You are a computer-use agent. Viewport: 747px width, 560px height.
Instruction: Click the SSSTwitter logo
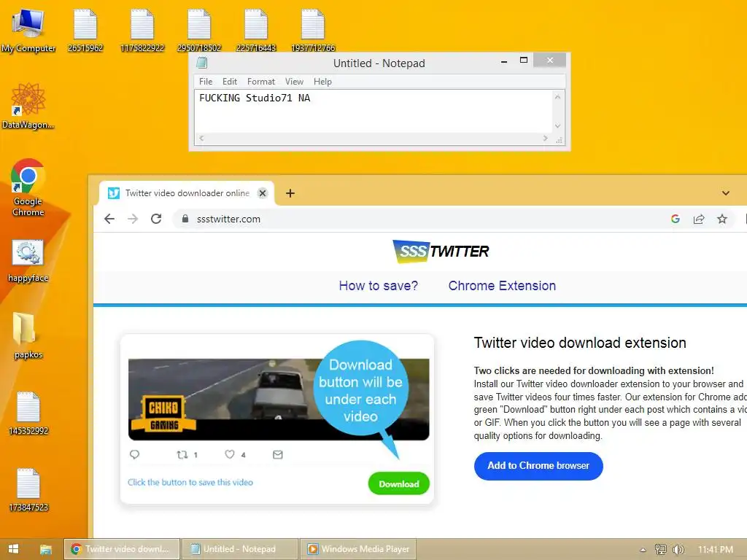coord(441,252)
